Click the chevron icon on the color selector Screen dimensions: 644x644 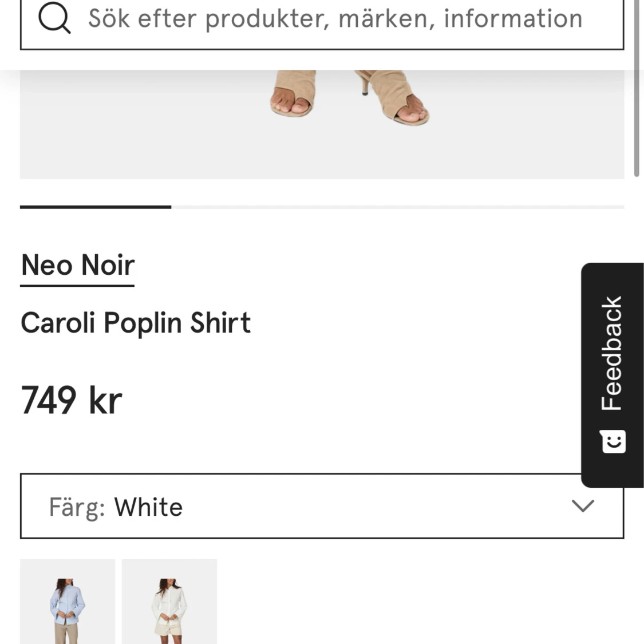582,506
